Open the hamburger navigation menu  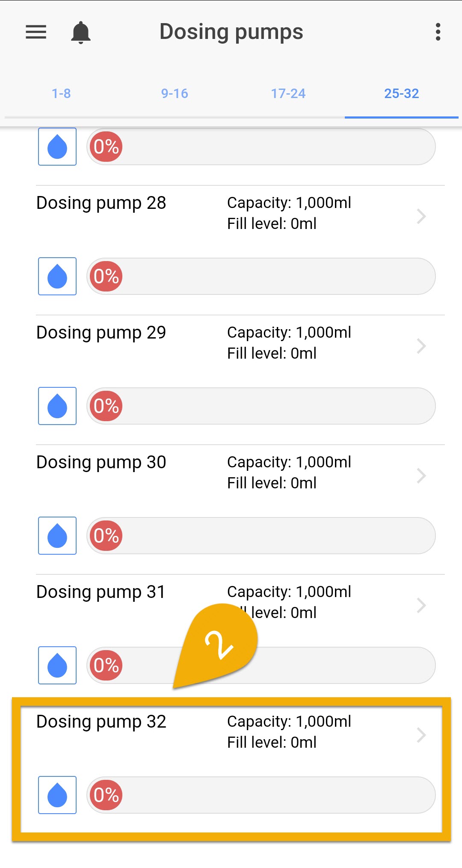coord(36,32)
